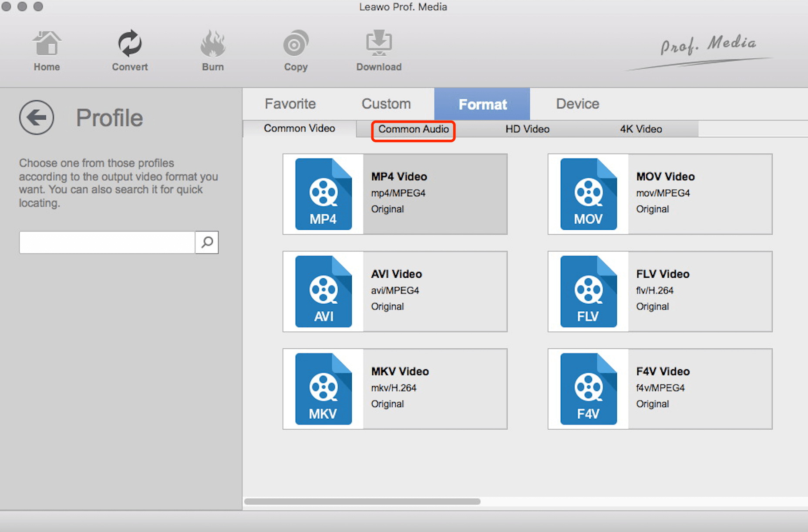Select the MP4 Video profile icon
Image resolution: width=808 pixels, height=532 pixels.
(x=322, y=194)
